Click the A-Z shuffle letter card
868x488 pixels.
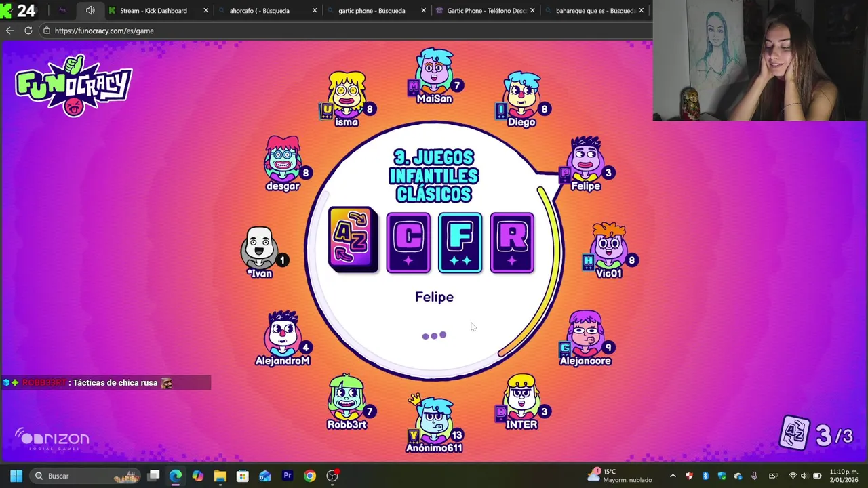pos(353,240)
